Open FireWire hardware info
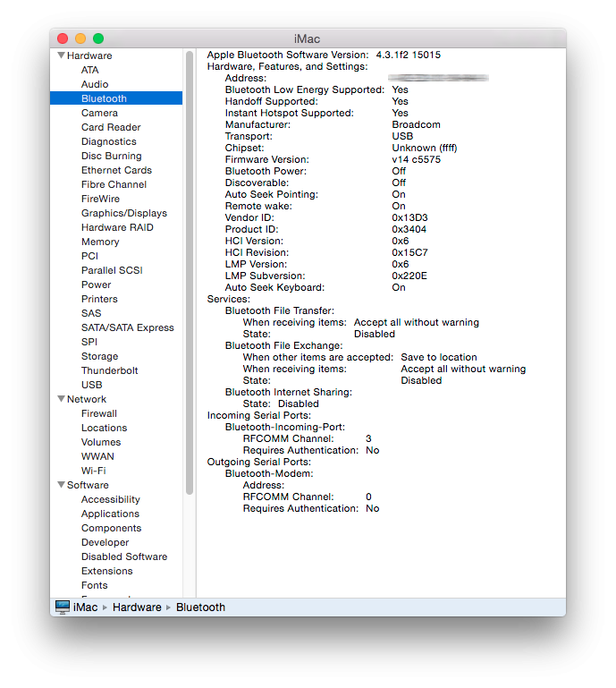The image size is (616, 688). click(x=100, y=199)
